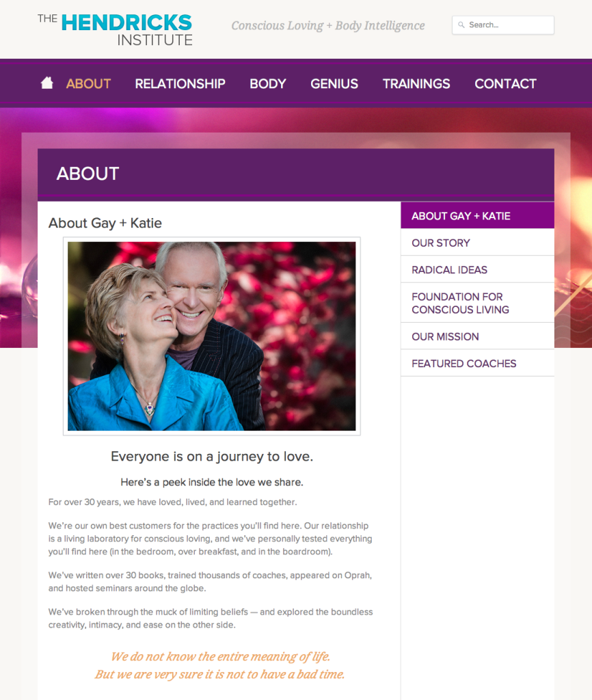Select About Gay + Katie sidebar tab
The height and width of the screenshot is (700, 592).
pos(477,215)
